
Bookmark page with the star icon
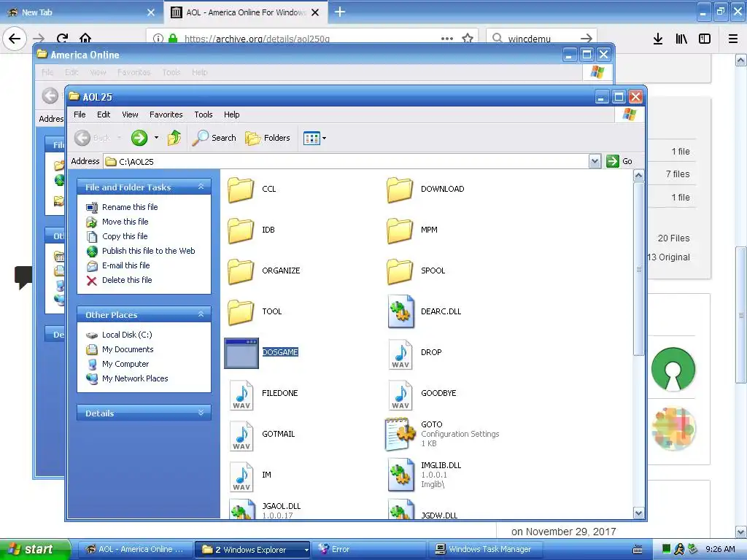(468, 38)
